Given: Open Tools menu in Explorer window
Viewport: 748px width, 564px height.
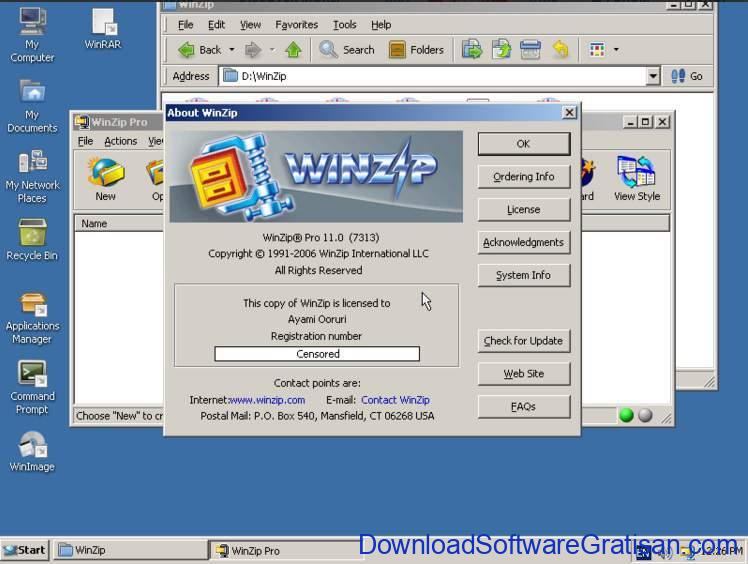Looking at the screenshot, I should (344, 25).
